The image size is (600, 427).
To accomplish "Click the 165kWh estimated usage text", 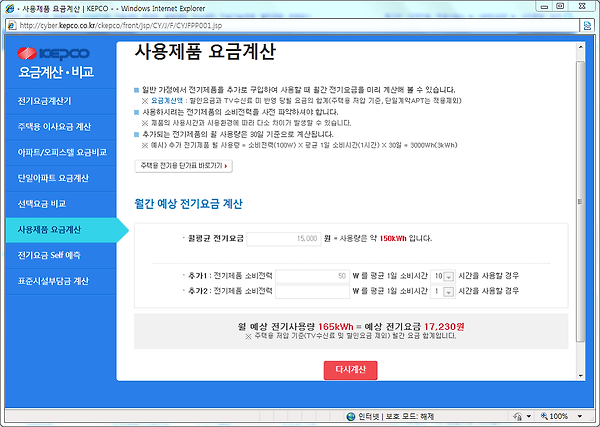I will [x=336, y=327].
